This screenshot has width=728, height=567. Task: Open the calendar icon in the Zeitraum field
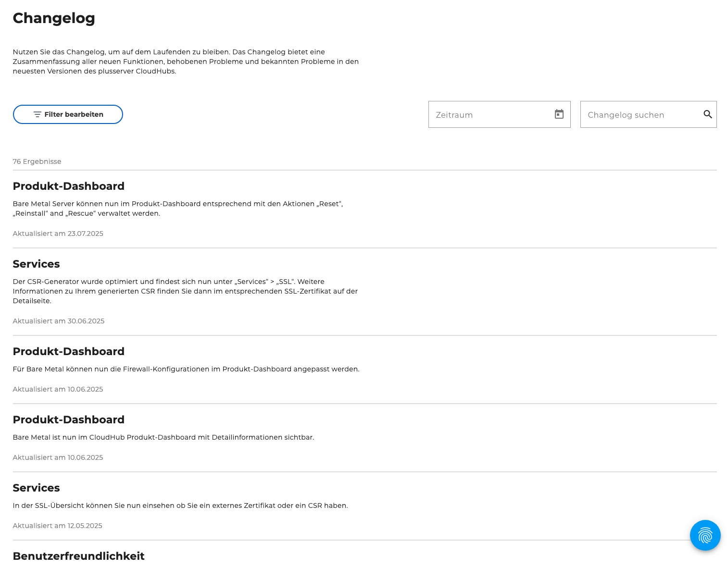pos(559,114)
